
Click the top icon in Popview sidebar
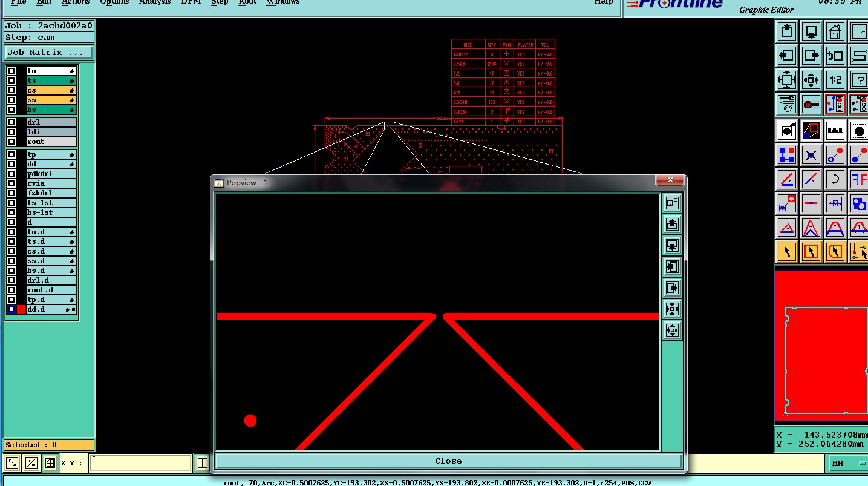(672, 203)
